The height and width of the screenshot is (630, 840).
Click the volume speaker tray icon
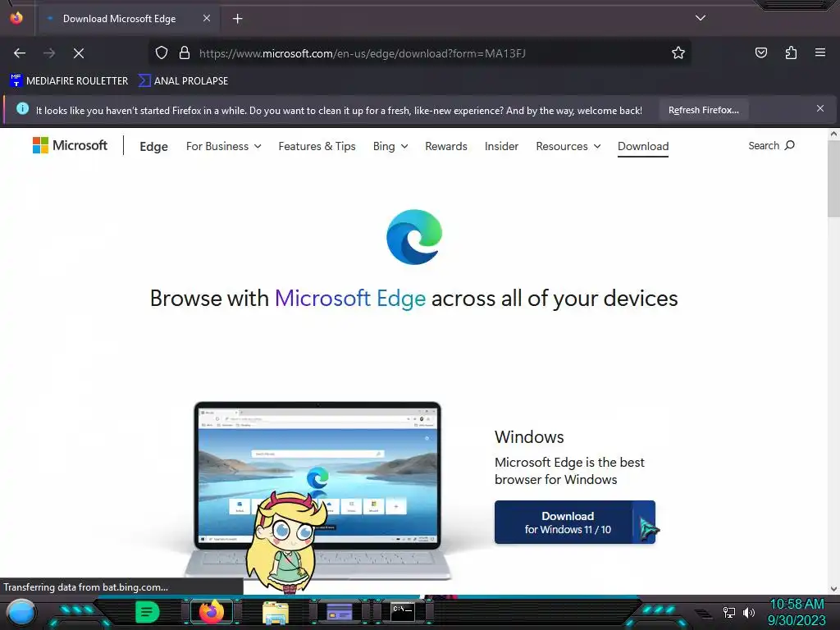[749, 612]
